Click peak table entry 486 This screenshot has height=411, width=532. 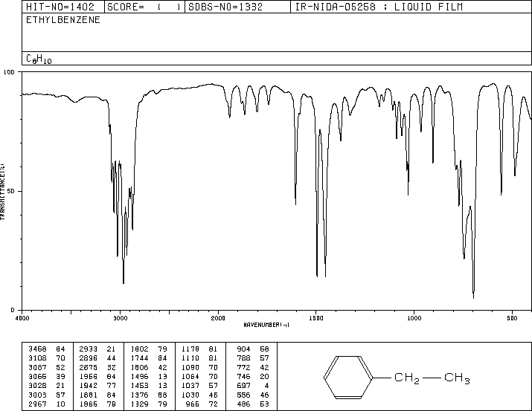pyautogui.click(x=243, y=404)
